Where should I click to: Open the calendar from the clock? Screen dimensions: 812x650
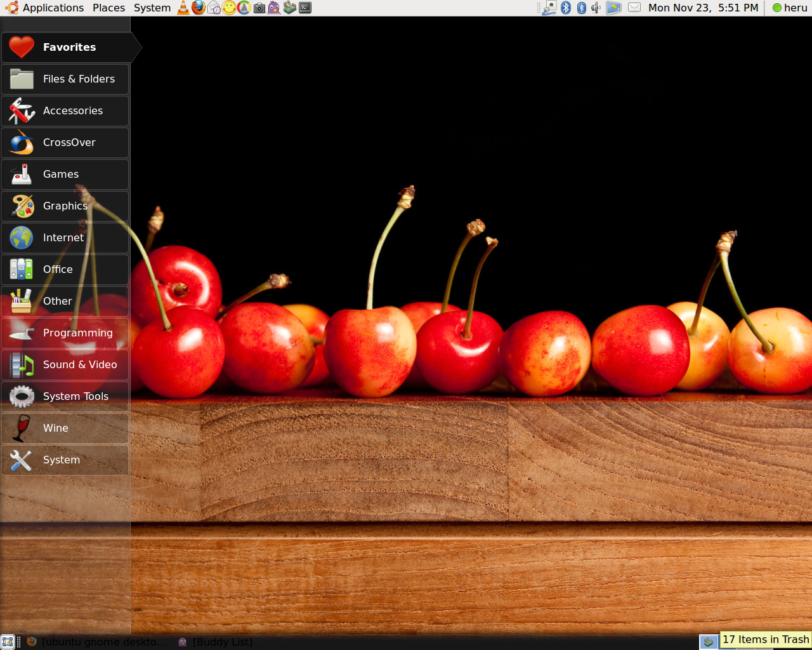point(703,8)
